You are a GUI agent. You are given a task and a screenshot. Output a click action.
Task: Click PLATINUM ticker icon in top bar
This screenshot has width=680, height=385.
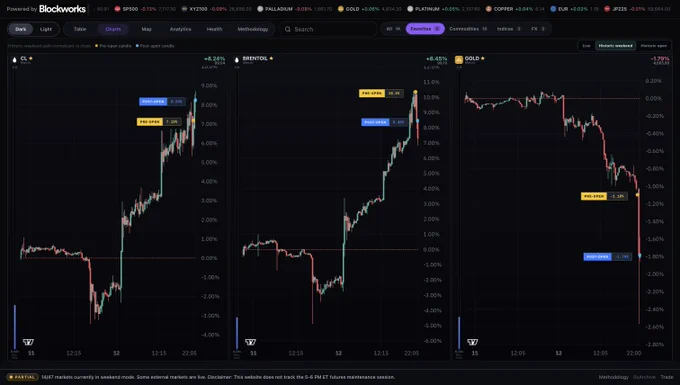(x=410, y=9)
